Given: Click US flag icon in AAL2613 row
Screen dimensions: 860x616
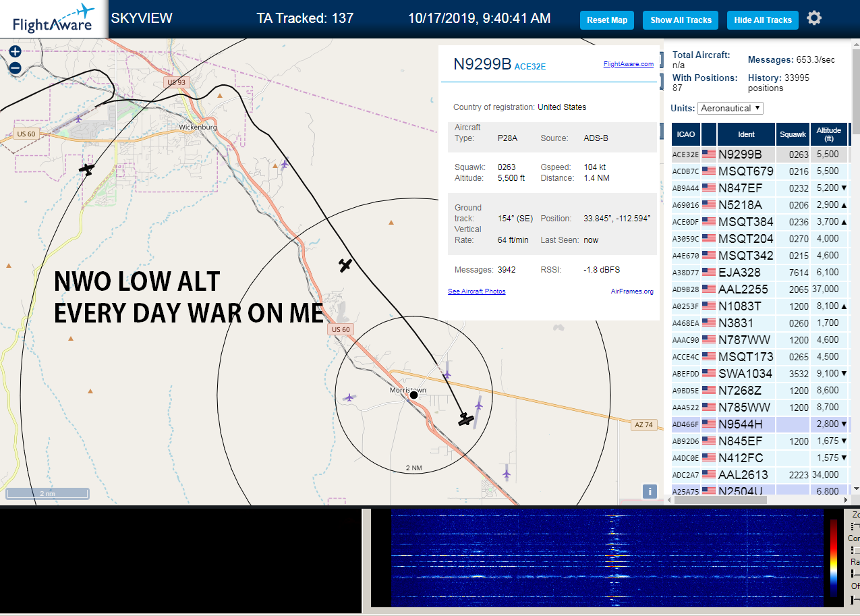Looking at the screenshot, I should coord(709,474).
